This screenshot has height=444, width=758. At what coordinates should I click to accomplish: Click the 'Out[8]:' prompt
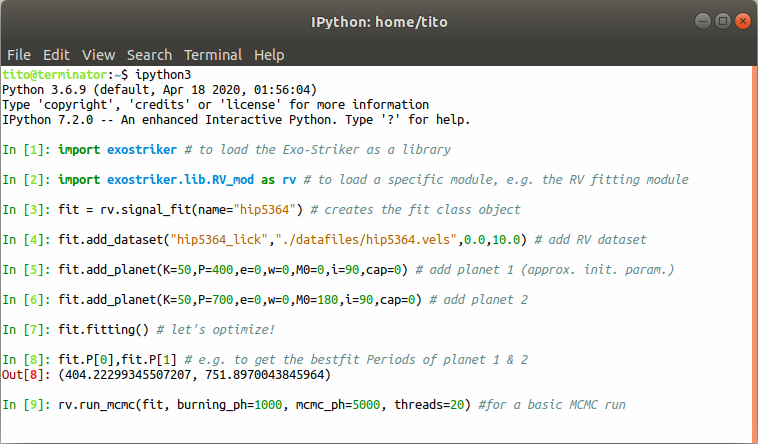26,375
